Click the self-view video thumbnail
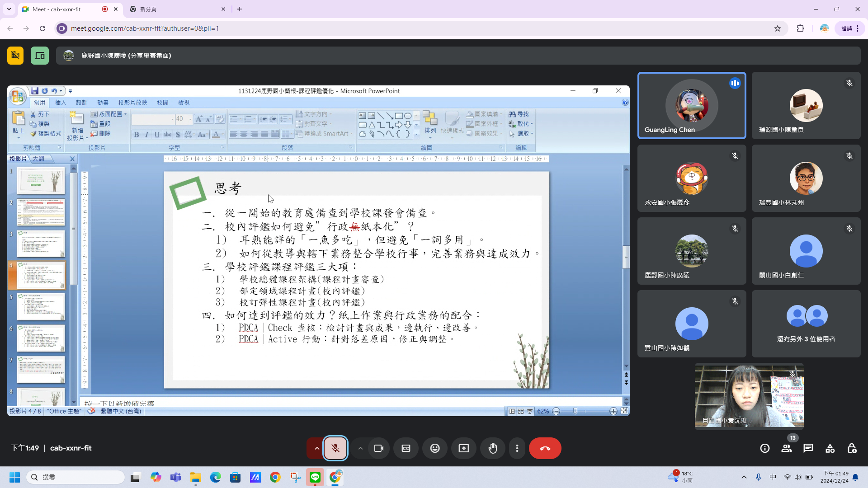The image size is (868, 488). click(x=749, y=396)
